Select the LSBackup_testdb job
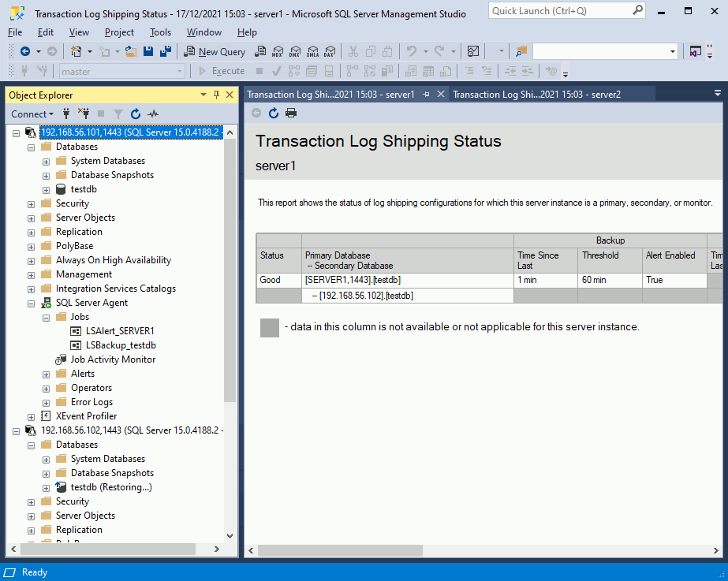The height and width of the screenshot is (581, 728). (121, 345)
